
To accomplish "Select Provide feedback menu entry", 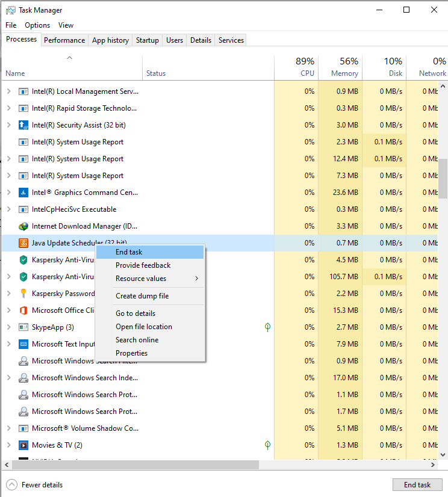I will coord(150,265).
